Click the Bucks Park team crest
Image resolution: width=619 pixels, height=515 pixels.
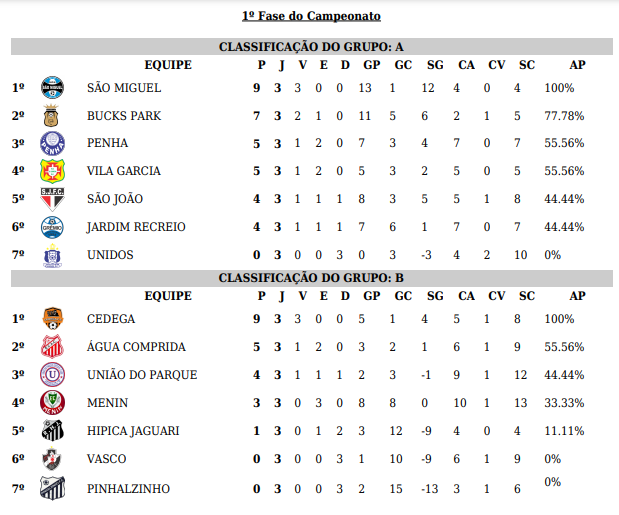pyautogui.click(x=52, y=116)
